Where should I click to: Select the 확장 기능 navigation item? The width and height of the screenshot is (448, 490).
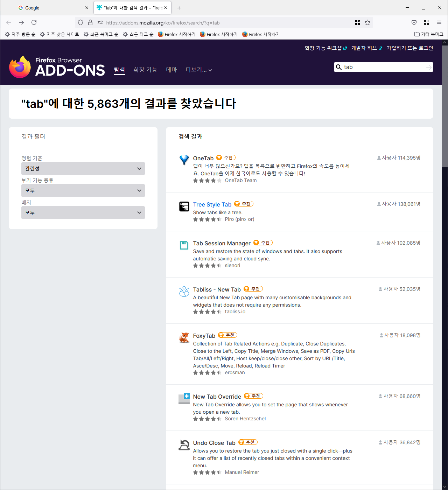145,70
